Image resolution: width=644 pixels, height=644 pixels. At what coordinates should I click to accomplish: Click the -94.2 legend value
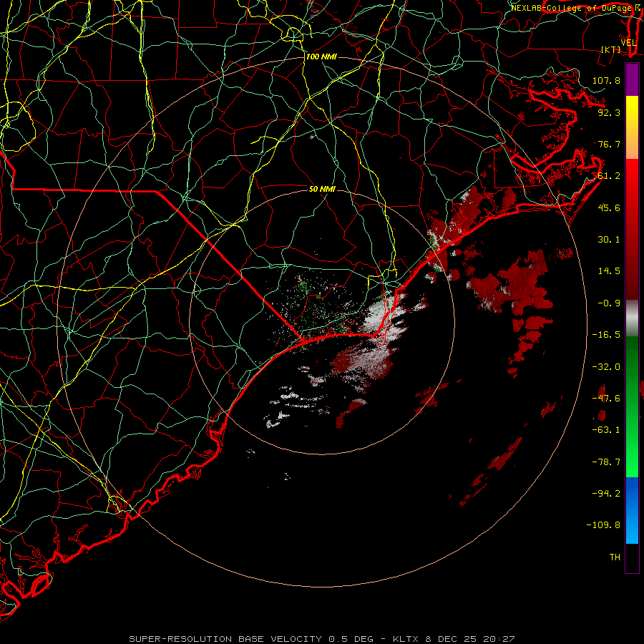(606, 493)
